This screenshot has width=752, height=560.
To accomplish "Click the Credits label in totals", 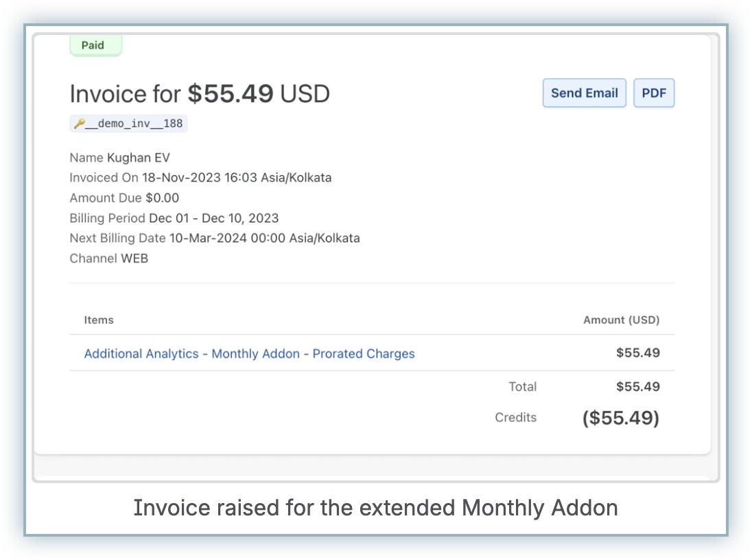I will 515,417.
